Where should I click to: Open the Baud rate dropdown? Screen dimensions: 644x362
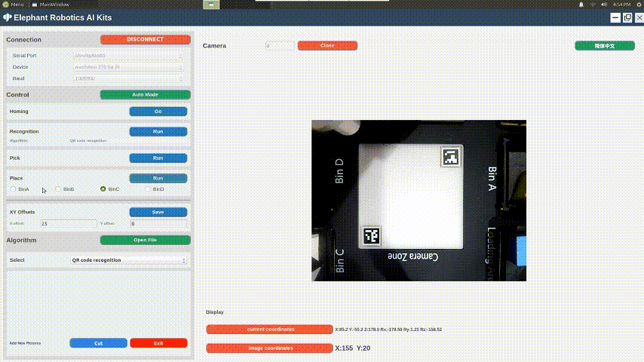[x=128, y=78]
